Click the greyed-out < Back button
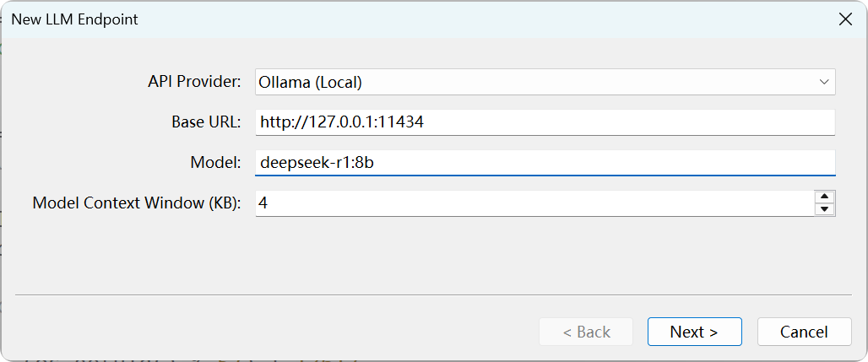Viewport: 868px width, 362px height. (586, 332)
